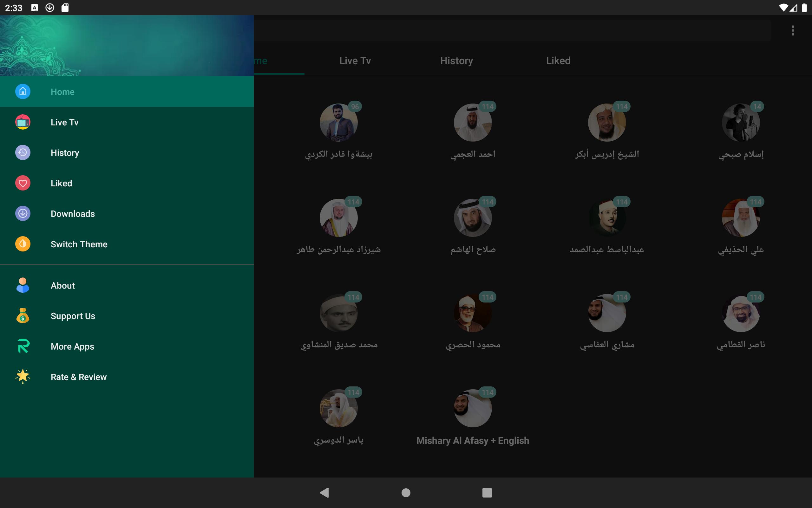Open Liked from the drawer menu
The image size is (812, 508).
tap(127, 183)
